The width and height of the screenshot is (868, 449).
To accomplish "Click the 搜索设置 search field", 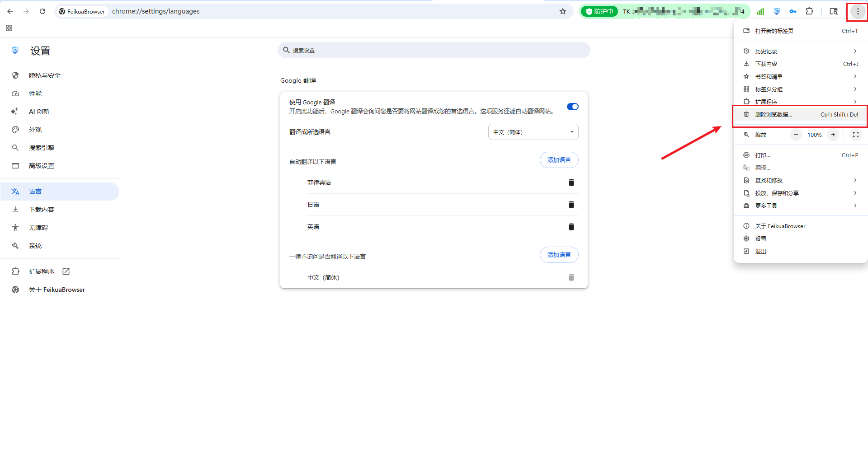I will coord(434,50).
